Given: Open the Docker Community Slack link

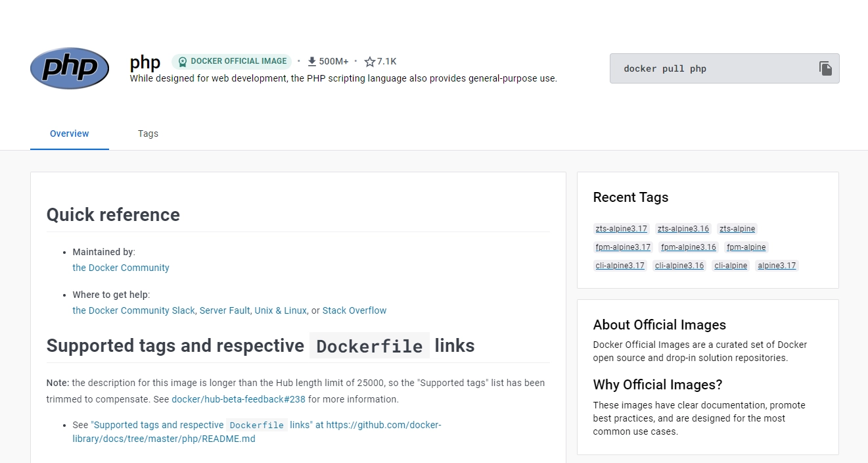Looking at the screenshot, I should 134,310.
